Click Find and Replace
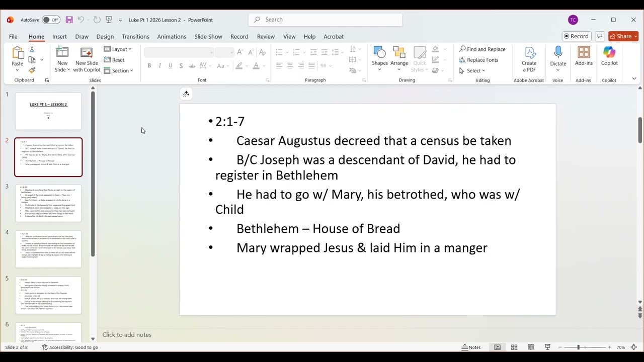The height and width of the screenshot is (362, 644). click(482, 49)
